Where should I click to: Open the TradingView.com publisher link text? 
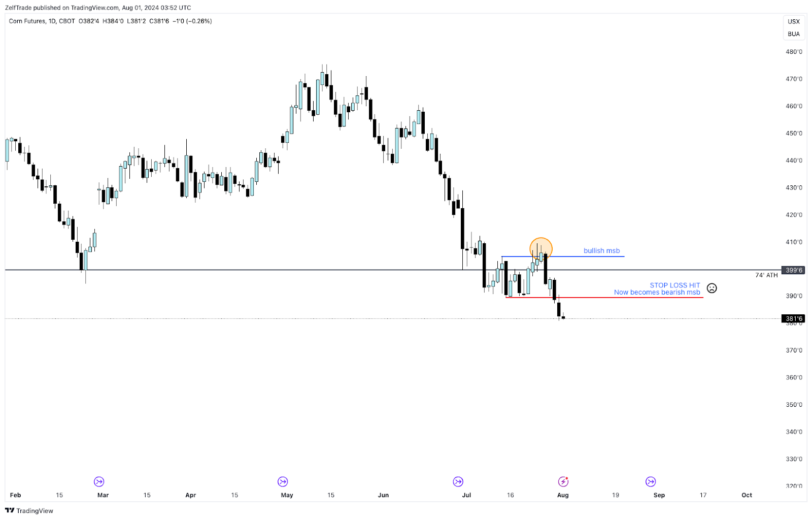tap(95, 8)
